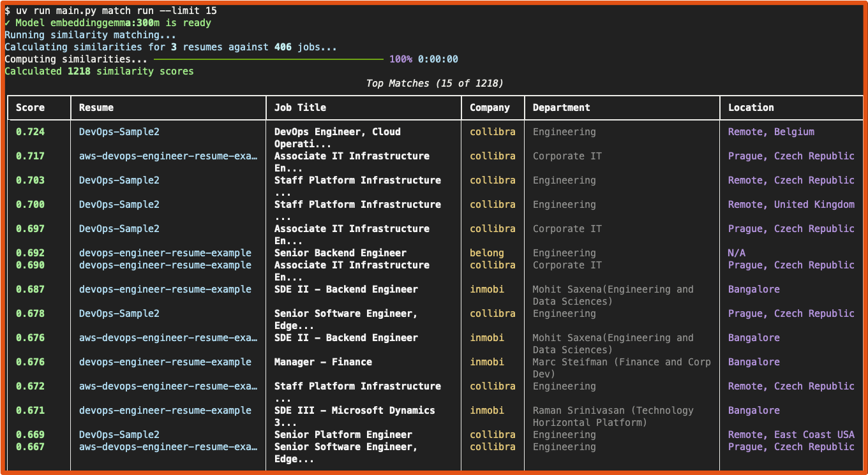The height and width of the screenshot is (475, 868).
Task: Click 'Marc Steifman (Finance and Corp Dev)' department
Action: (622, 368)
